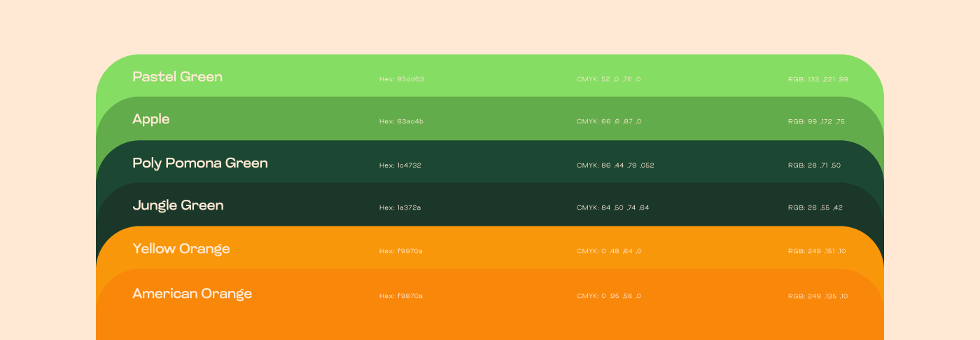Select the "Yellow Orange" title text
This screenshot has width=980, height=340.
(x=181, y=249)
